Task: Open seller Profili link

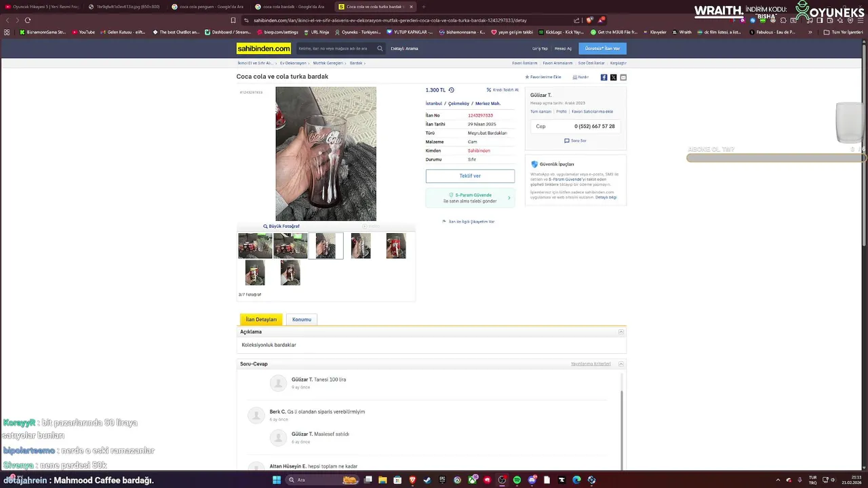Action: [x=561, y=112]
